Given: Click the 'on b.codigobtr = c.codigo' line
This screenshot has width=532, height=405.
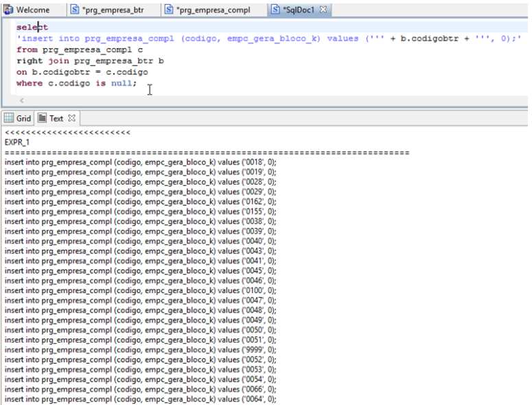Looking at the screenshot, I should [82, 72].
